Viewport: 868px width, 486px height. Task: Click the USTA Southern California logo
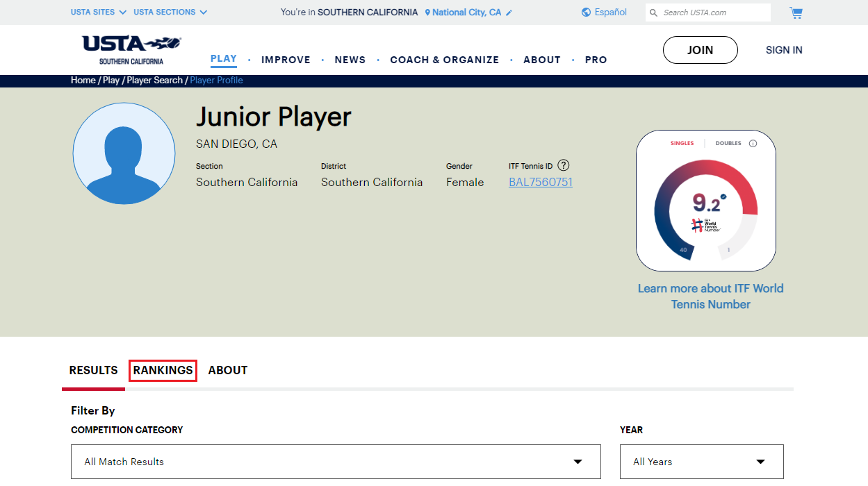(x=129, y=49)
